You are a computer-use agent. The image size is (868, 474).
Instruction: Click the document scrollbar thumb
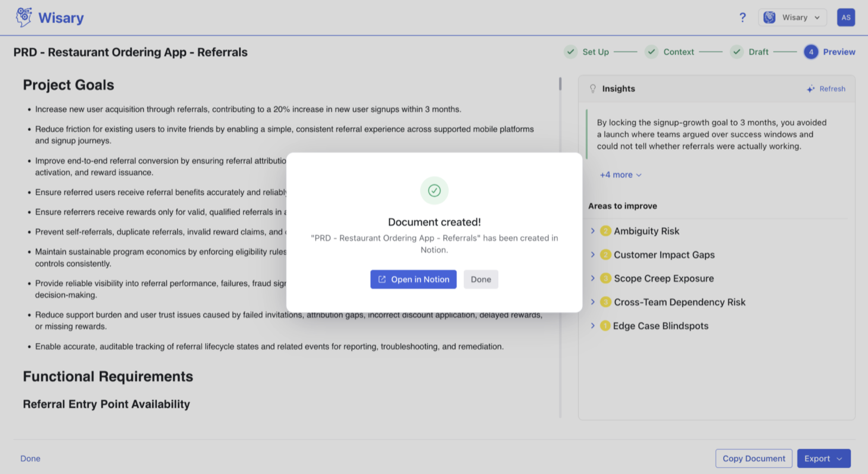pos(560,84)
